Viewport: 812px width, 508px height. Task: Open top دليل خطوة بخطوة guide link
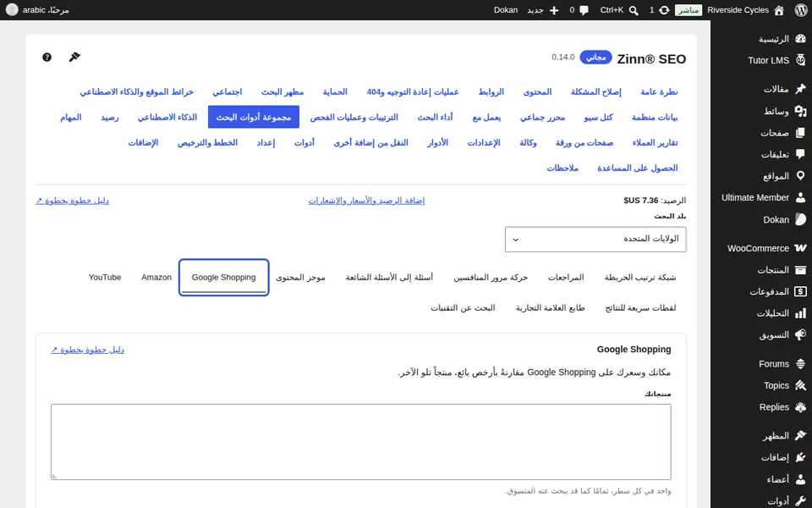coord(72,201)
